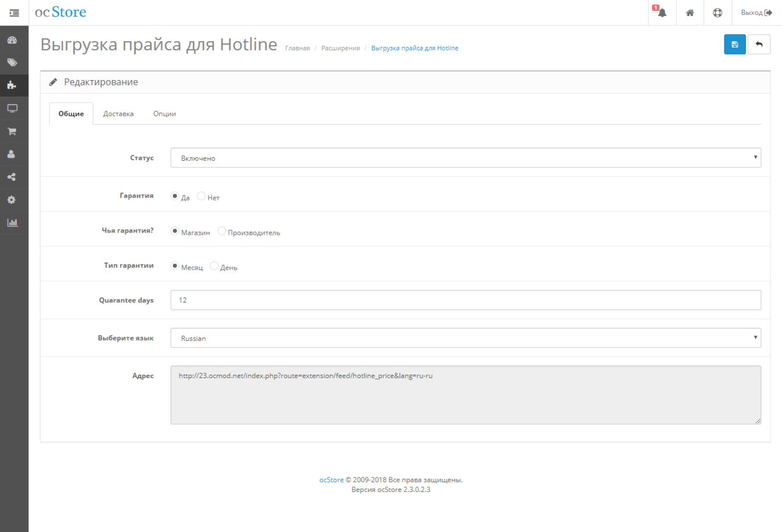The width and height of the screenshot is (782, 532).
Task: Select Да for Гарантия
Action: tap(174, 196)
